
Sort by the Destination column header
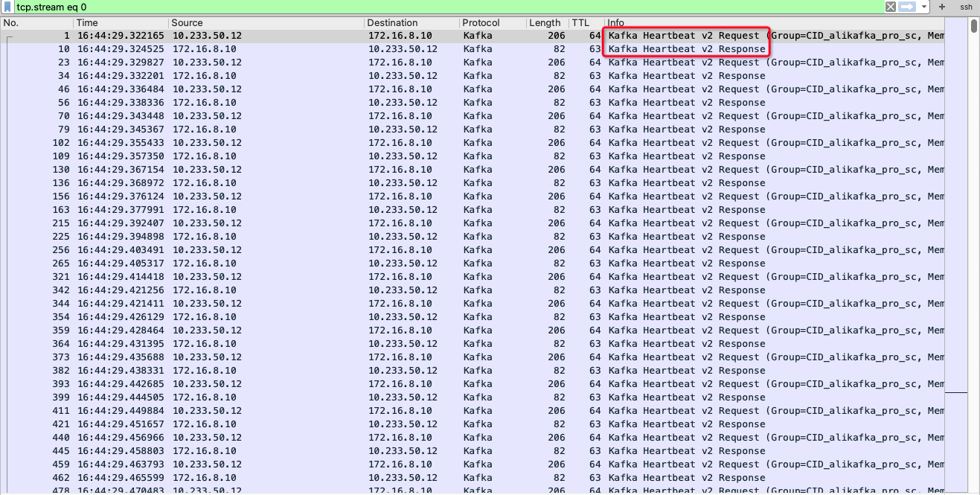click(x=411, y=23)
